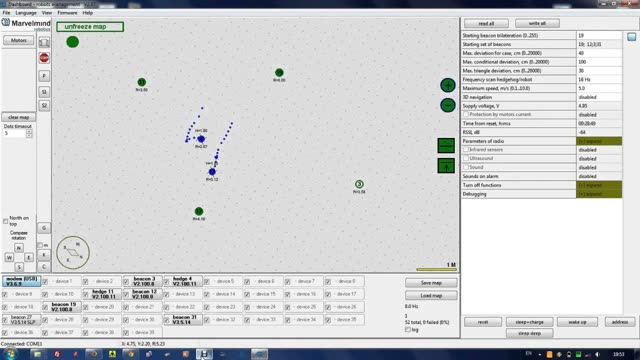
Task: Click the compass rose indicator on map
Action: (73, 252)
